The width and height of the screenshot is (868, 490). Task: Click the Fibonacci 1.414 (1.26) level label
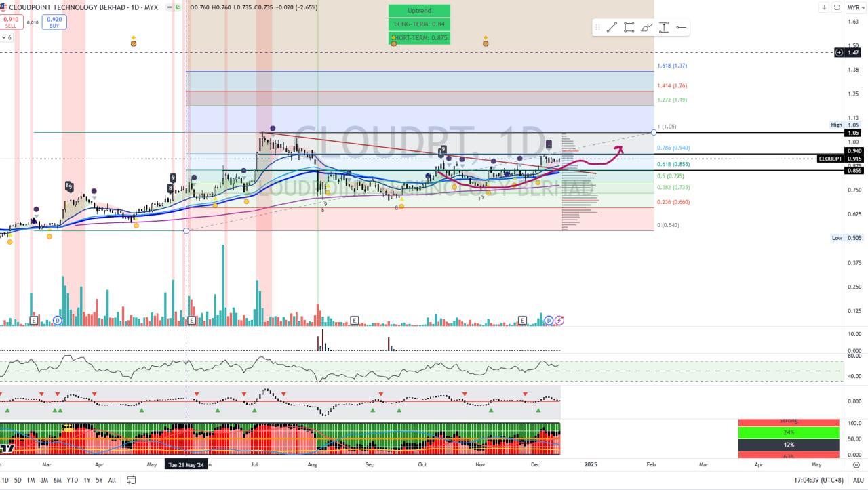(x=672, y=86)
